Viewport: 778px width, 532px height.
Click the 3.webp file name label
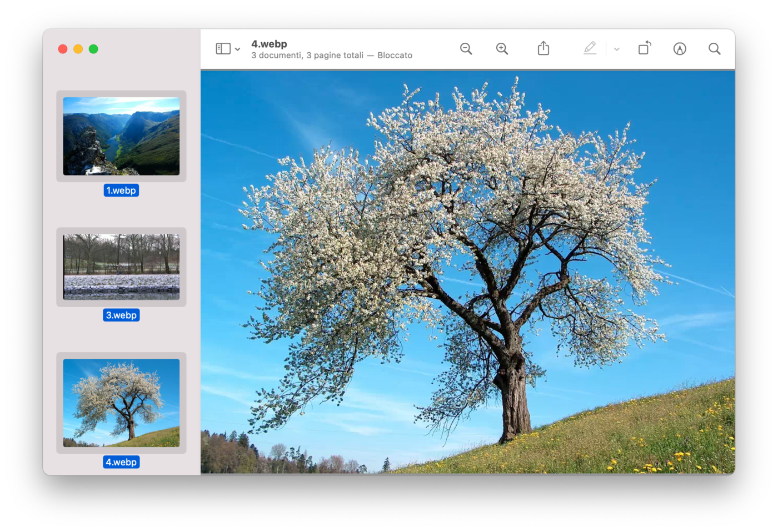click(x=121, y=315)
